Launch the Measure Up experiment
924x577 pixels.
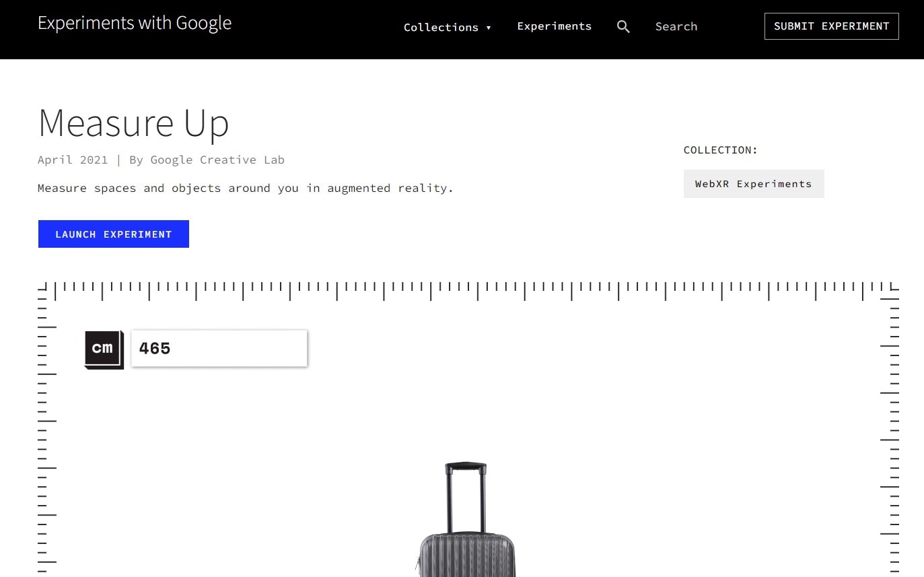coord(114,234)
